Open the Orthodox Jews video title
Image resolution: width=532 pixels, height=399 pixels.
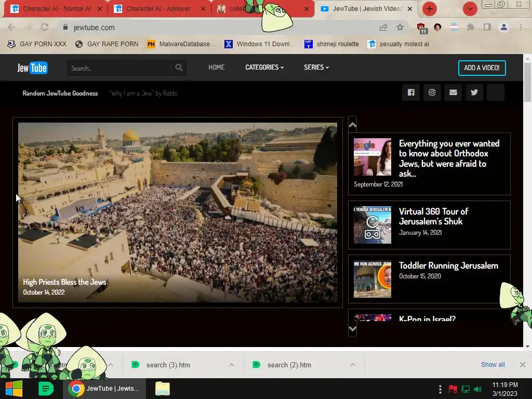tap(449, 158)
